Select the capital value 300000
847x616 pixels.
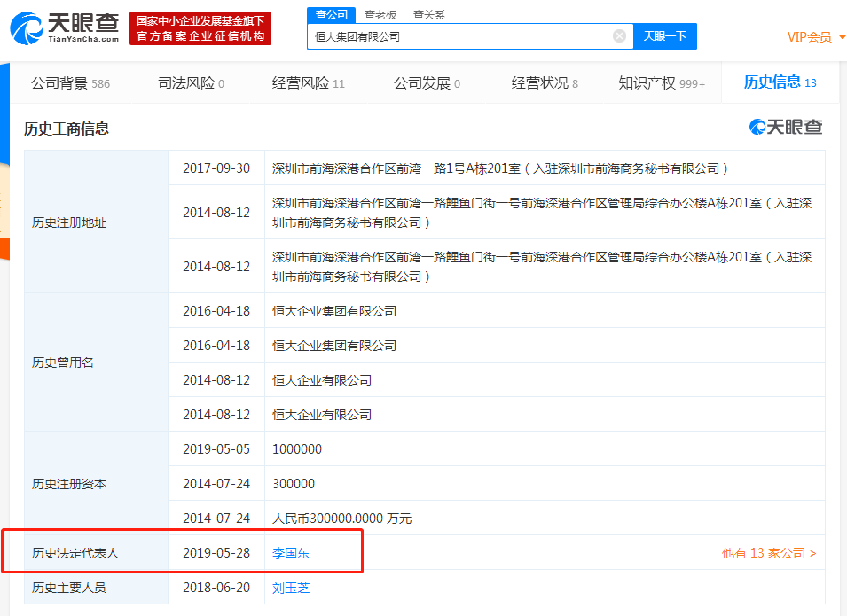pos(294,484)
